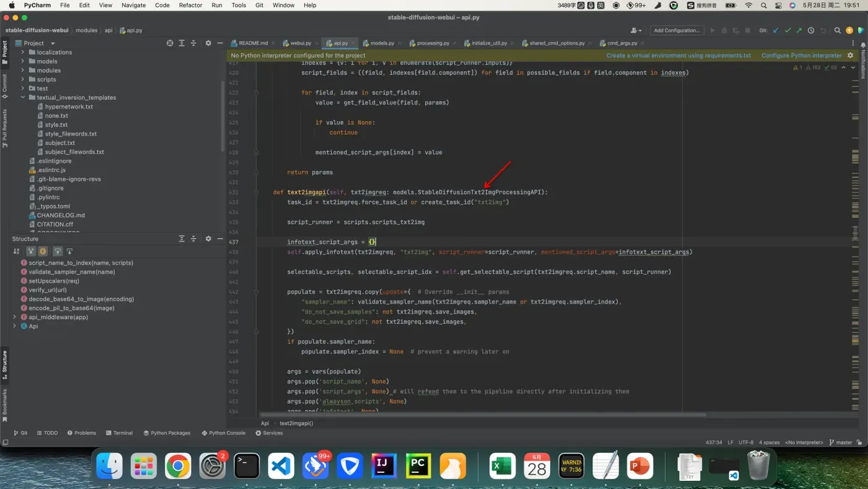Click Configure Python interpreter link

[x=802, y=55]
